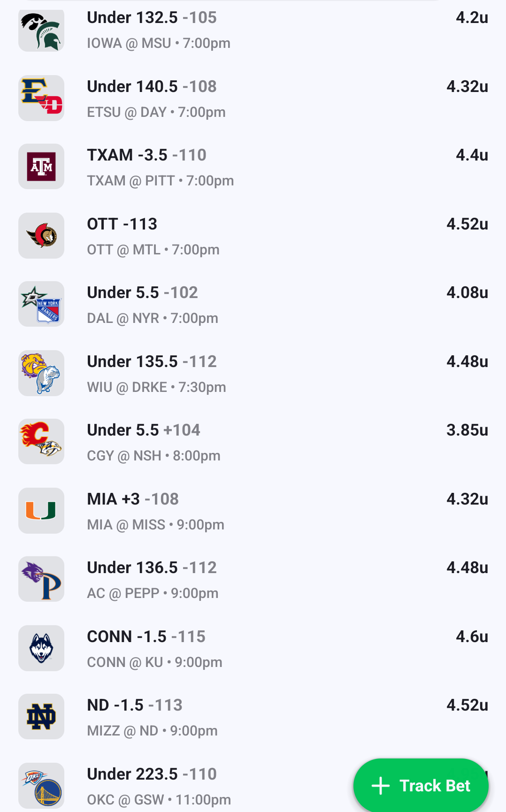Image resolution: width=506 pixels, height=812 pixels.
Task: Open the Ottawa Senators logo thumbnail
Action: (41, 236)
